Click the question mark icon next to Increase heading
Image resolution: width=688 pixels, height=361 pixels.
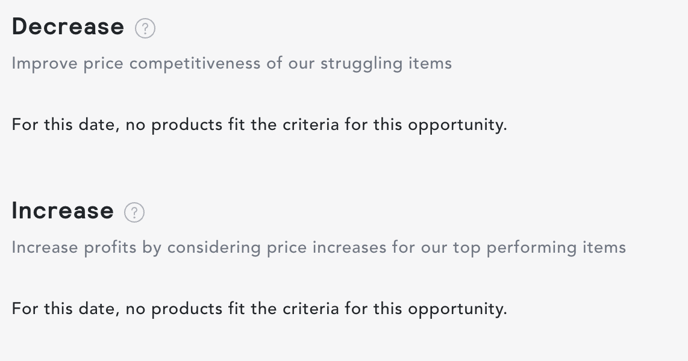(134, 213)
